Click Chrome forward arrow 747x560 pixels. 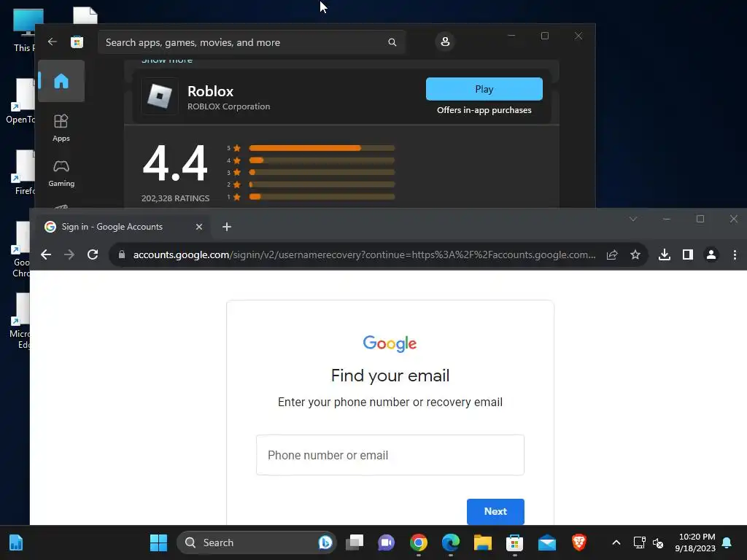click(x=69, y=254)
